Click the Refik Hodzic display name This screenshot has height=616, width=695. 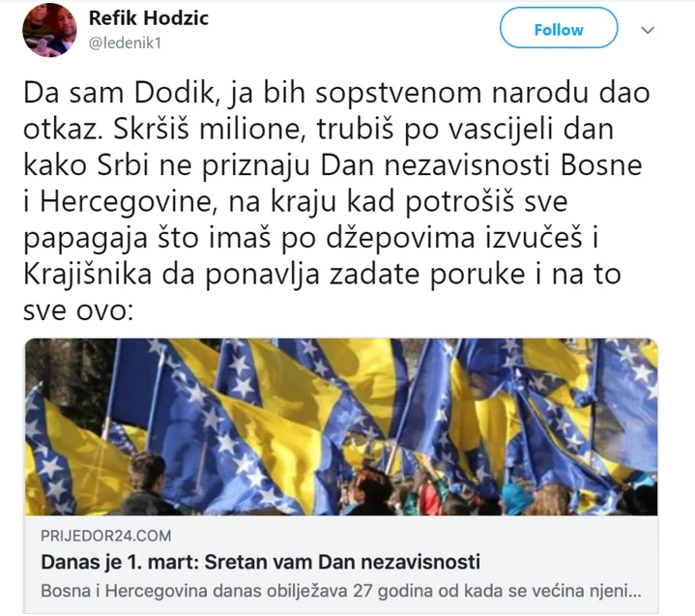coord(149,17)
